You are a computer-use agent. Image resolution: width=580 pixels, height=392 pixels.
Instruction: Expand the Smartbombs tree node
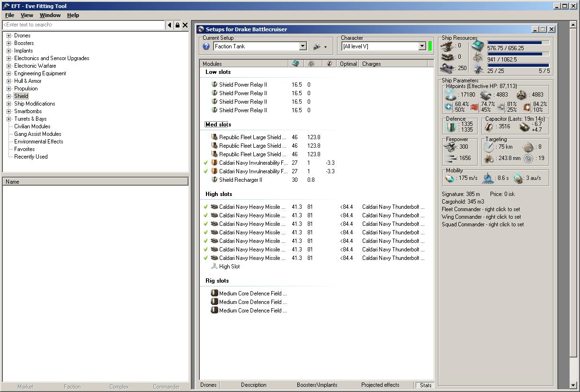tap(9, 111)
